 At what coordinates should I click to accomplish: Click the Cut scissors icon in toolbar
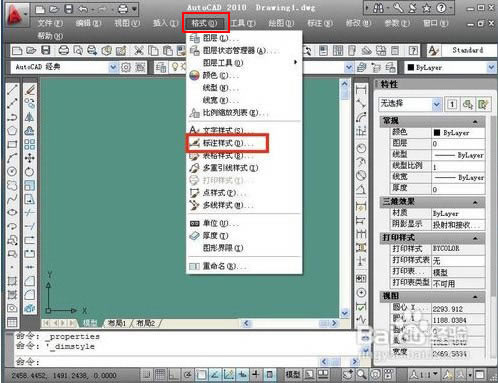point(139,51)
